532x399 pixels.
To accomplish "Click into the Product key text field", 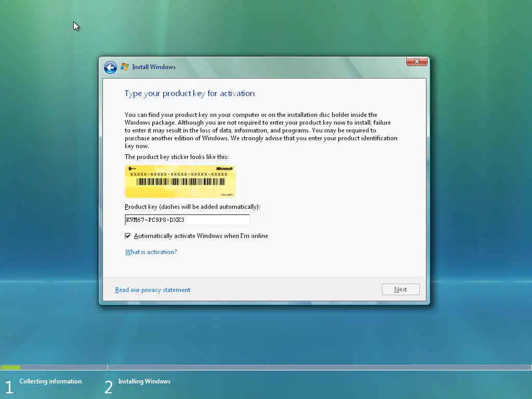I will [x=187, y=220].
